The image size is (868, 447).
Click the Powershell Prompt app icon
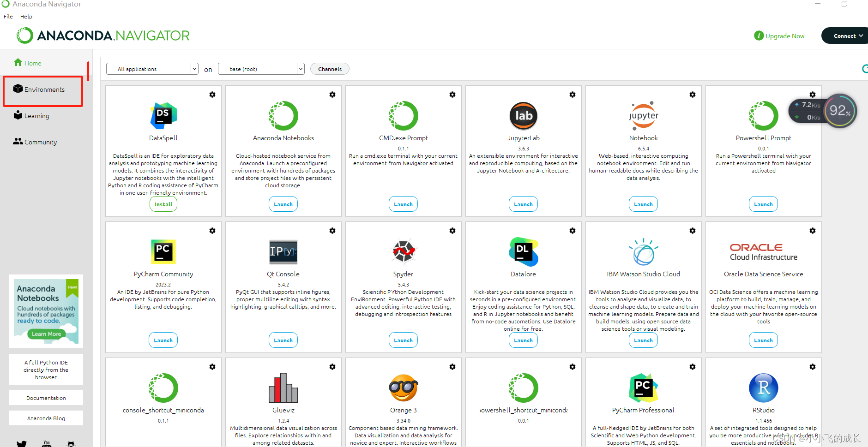click(763, 115)
